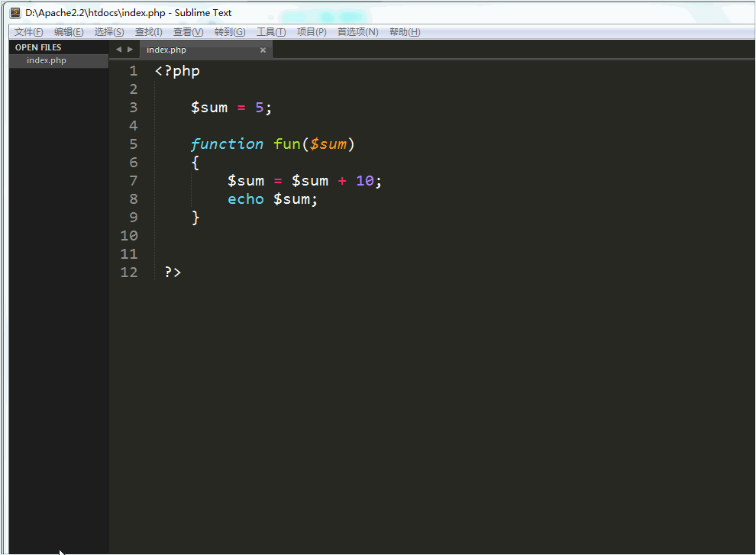Click the function keyword
Image resolution: width=756 pixels, height=555 pixels.
point(227,144)
